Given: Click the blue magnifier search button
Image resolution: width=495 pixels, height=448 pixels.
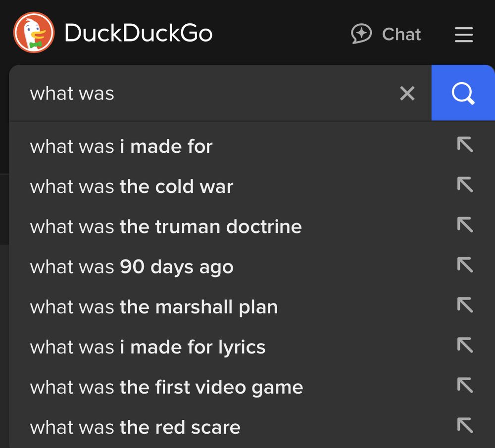Looking at the screenshot, I should pos(463,92).
